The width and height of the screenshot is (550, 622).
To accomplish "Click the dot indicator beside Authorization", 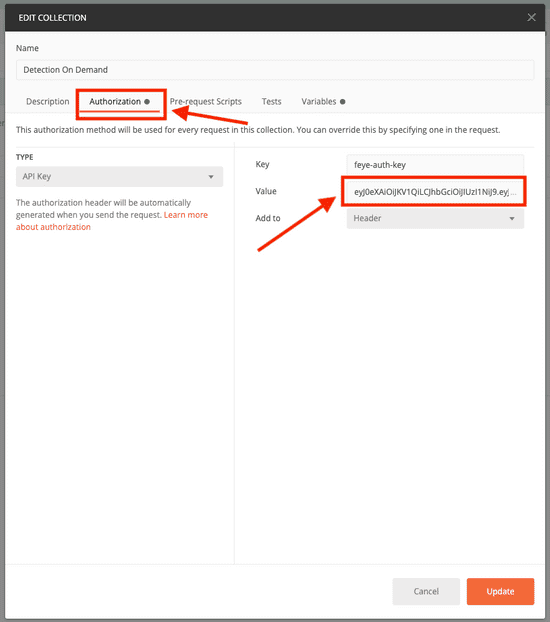I will coord(147,102).
